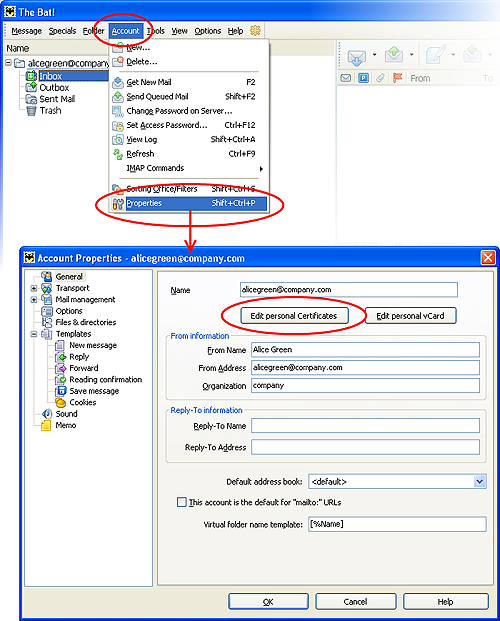Click the View Log menu icon
500x621 pixels.
[118, 140]
